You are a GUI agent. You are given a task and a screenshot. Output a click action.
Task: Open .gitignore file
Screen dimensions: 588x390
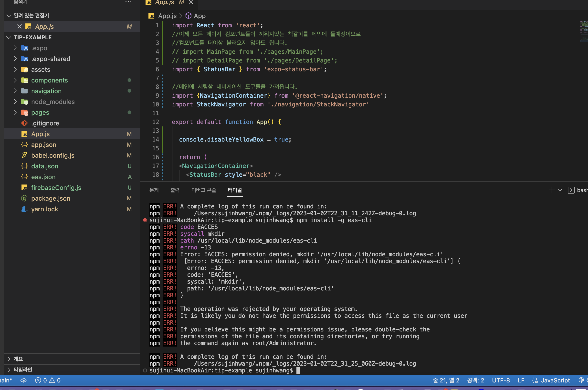coord(72,123)
